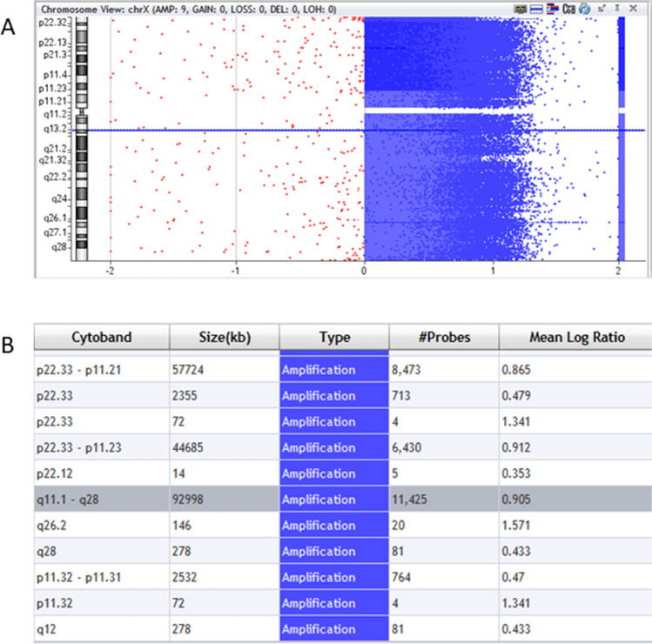Close the Chromosome View panel

click(634, 9)
